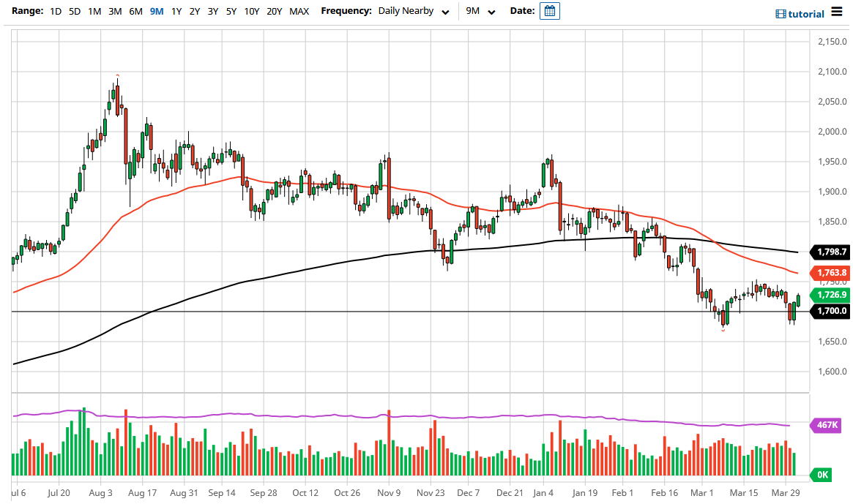
Task: Click the Nov 9 date axis label
Action: pos(389,492)
